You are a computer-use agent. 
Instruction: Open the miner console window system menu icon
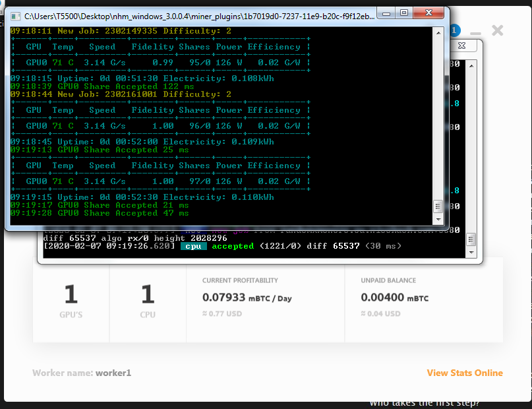click(15, 16)
